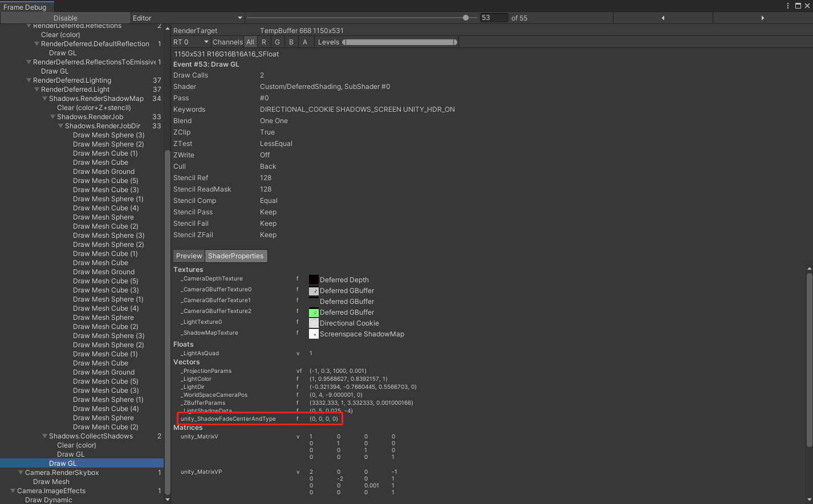The height and width of the screenshot is (504, 813).
Task: Collapse Shadows.RenderJob tree node
Action: click(52, 117)
